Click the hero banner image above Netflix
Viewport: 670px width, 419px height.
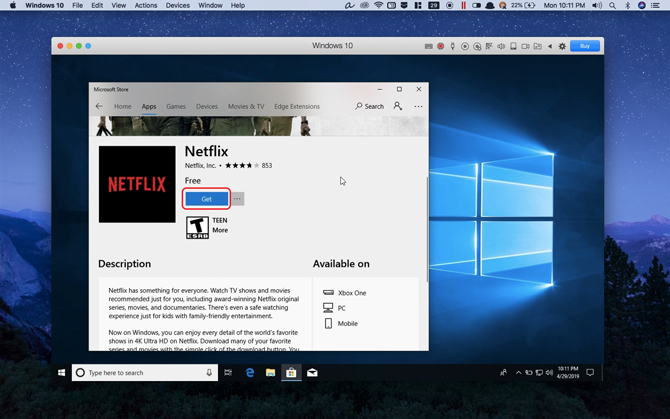point(258,126)
